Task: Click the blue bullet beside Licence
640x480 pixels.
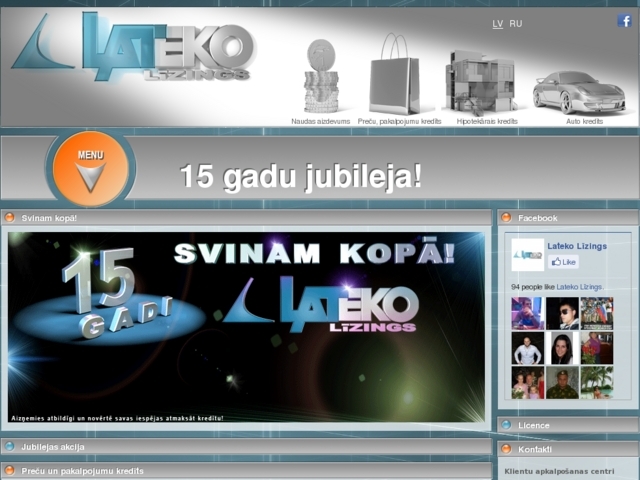Action: [506, 425]
